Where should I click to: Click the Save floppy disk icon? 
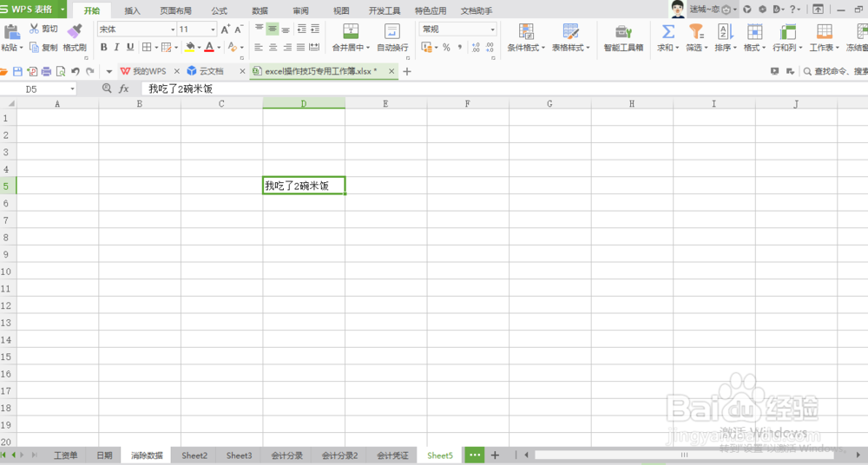(x=17, y=71)
